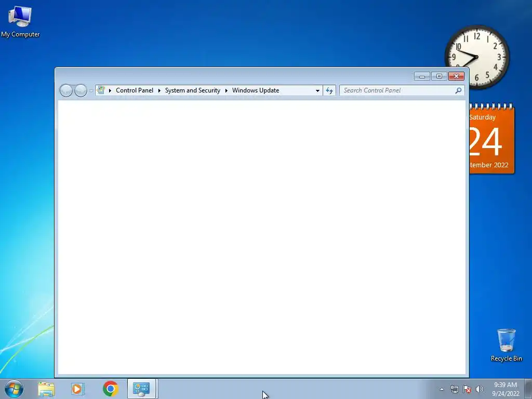Click the Forward navigation button

tap(81, 90)
